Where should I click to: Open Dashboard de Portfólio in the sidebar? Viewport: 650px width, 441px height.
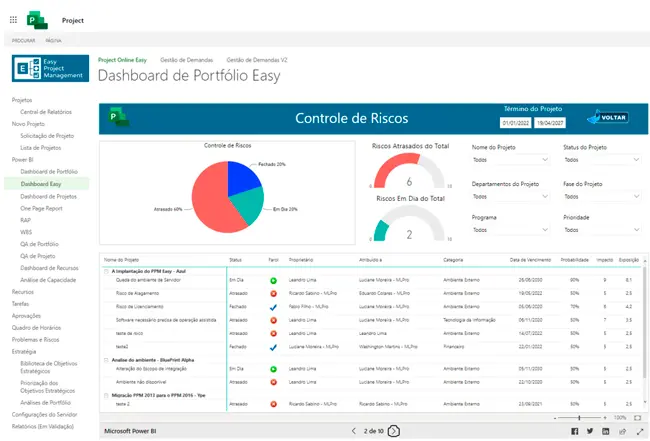pyautogui.click(x=49, y=172)
